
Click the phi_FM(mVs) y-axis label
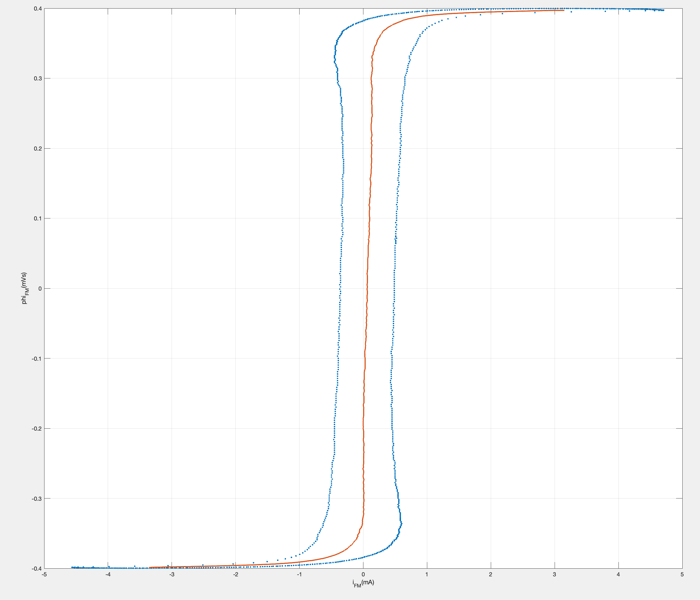click(24, 288)
